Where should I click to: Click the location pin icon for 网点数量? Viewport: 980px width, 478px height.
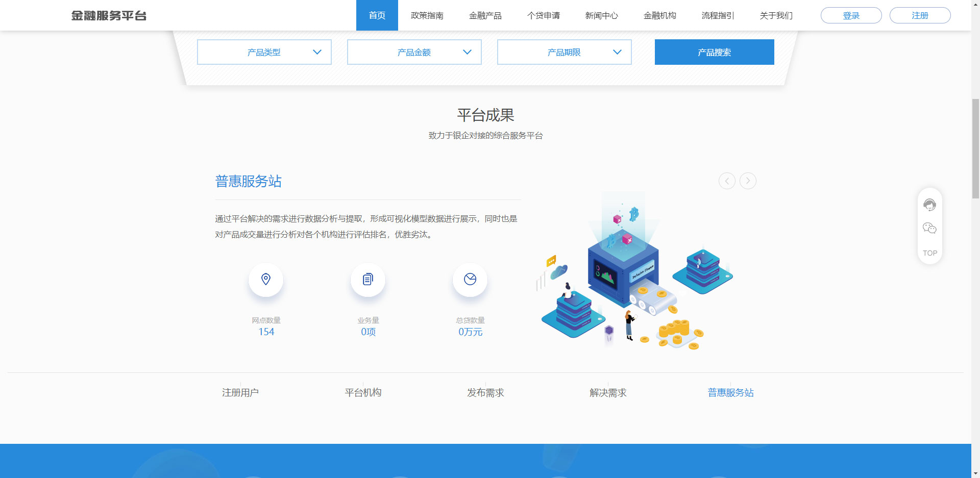click(265, 279)
